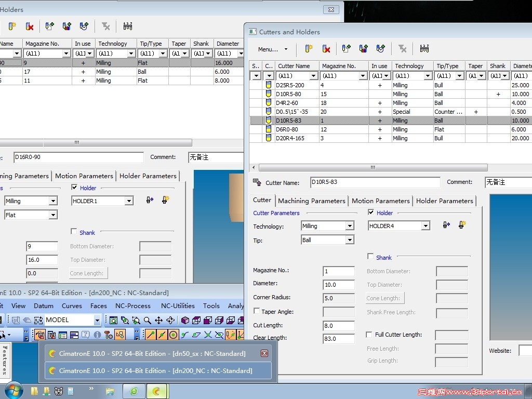Open the Magazine No. (All) filter dropdown in front window
This screenshot has height=399, width=532.
click(363, 76)
